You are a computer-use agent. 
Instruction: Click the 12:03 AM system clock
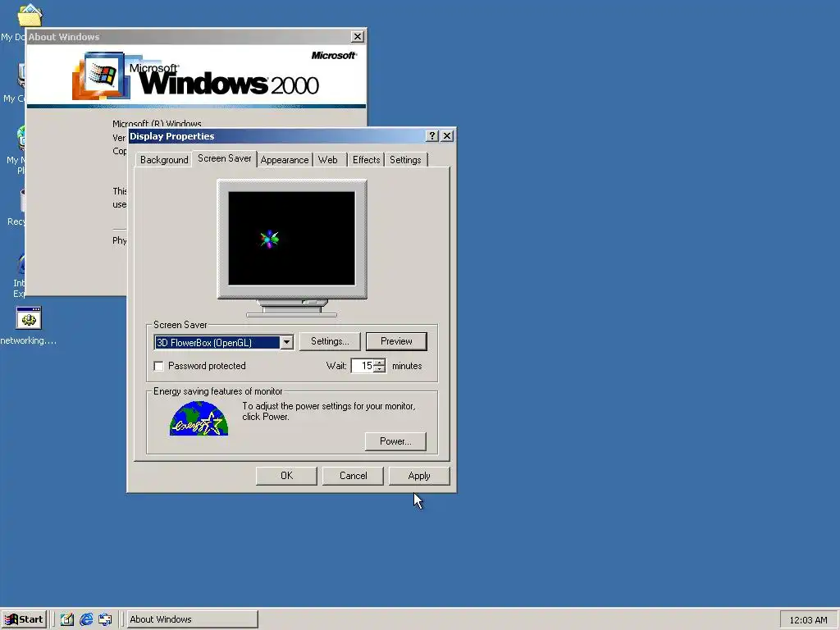tap(808, 620)
